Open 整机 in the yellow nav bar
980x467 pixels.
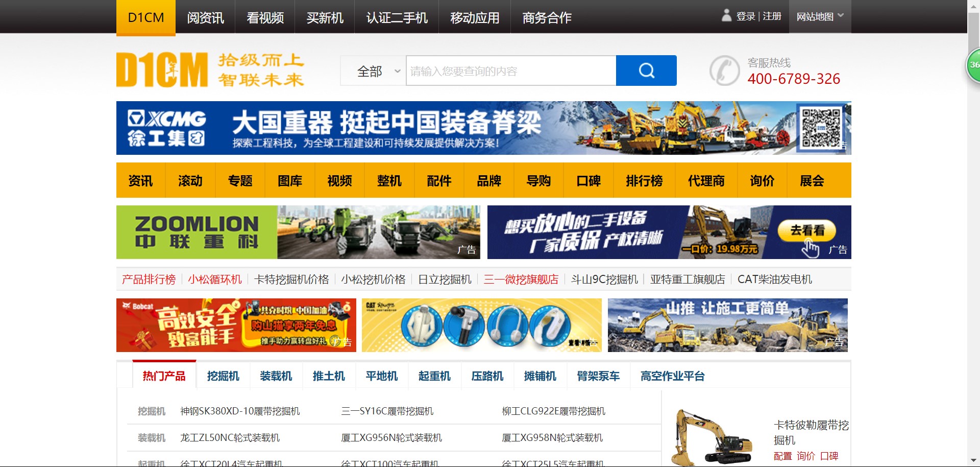click(389, 180)
